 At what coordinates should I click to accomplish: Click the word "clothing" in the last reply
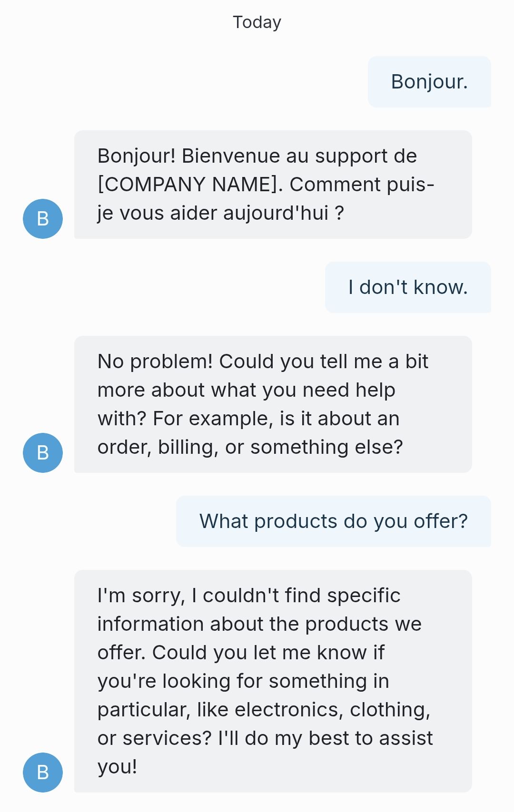[390, 710]
